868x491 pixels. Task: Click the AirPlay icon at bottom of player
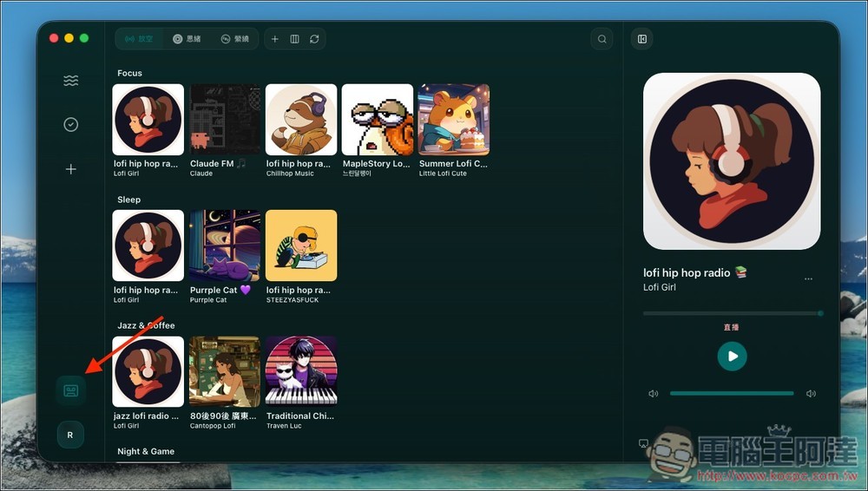coord(643,443)
